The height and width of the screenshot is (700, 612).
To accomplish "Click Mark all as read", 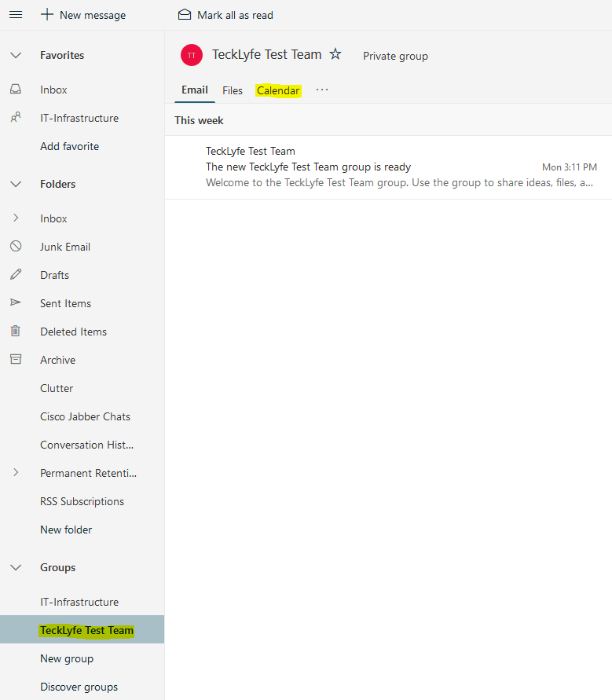I will pos(226,15).
